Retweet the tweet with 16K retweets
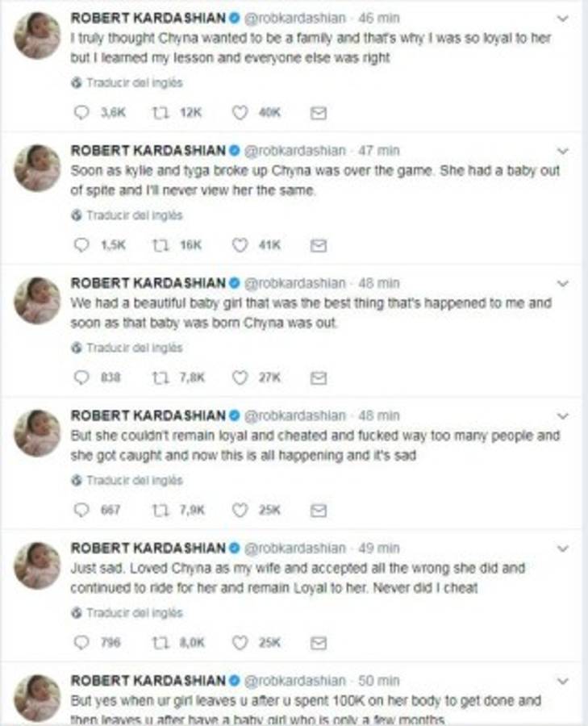The height and width of the screenshot is (726, 588). coord(159,246)
